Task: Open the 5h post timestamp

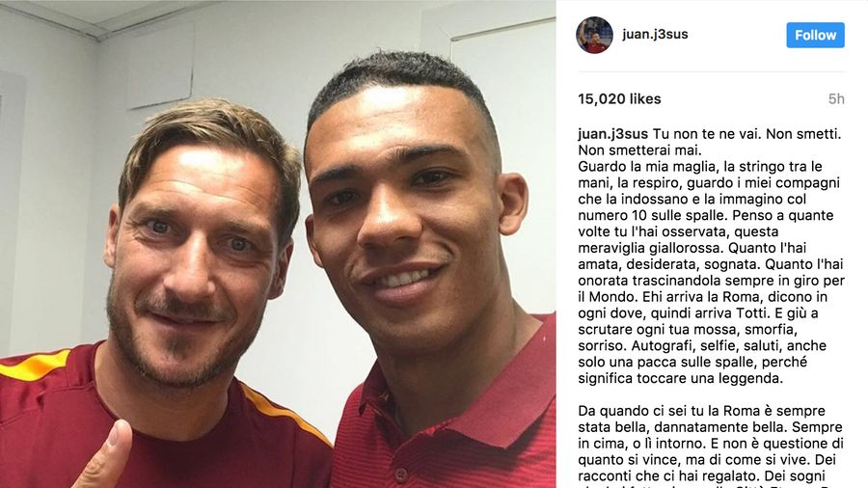Action: [836, 99]
